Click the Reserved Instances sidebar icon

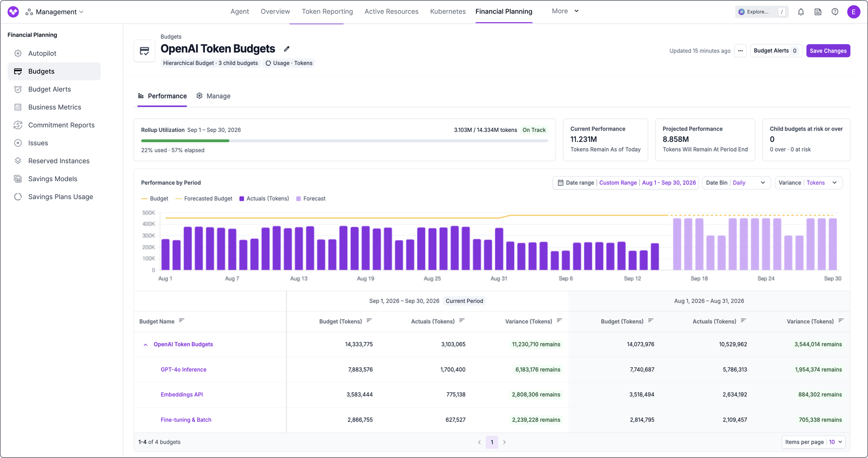(x=18, y=161)
